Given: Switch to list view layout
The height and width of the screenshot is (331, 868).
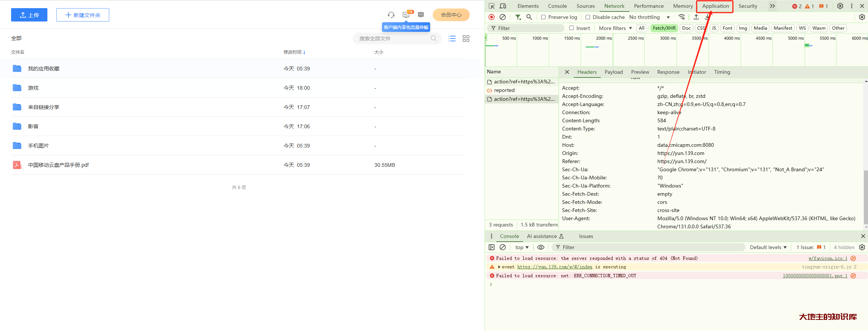Looking at the screenshot, I should coord(452,39).
